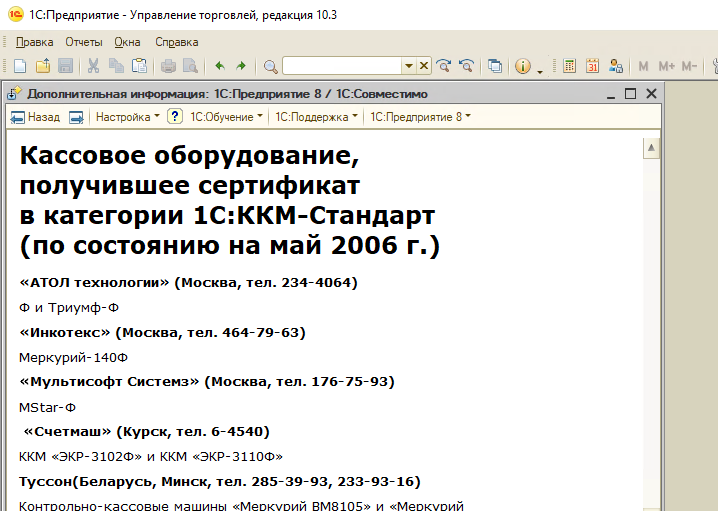Open the Правка menu

[34, 42]
